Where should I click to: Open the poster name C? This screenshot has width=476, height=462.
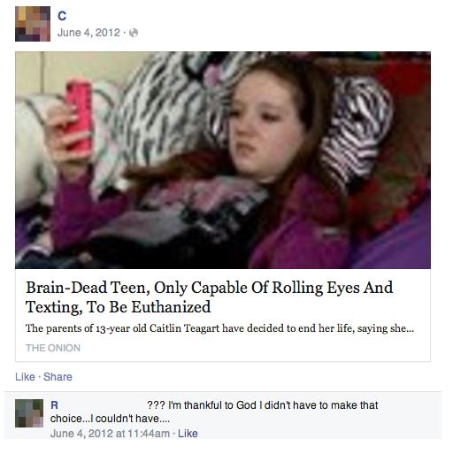pos(62,16)
